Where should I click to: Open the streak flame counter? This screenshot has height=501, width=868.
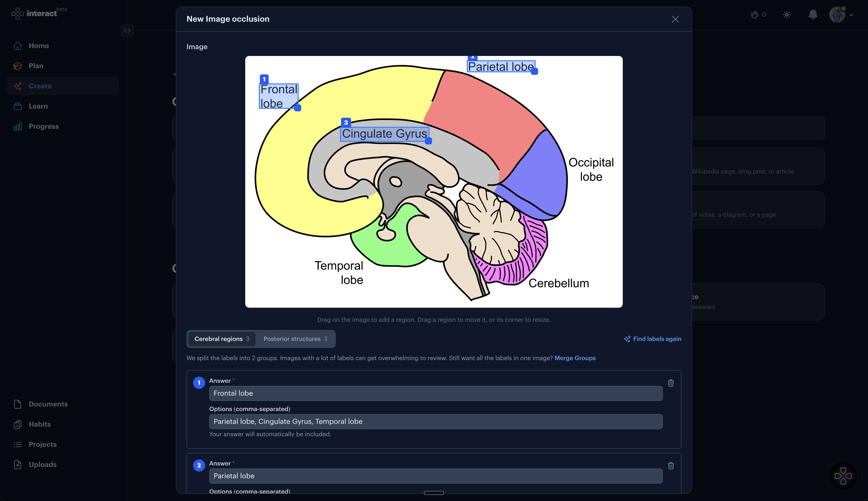(759, 14)
